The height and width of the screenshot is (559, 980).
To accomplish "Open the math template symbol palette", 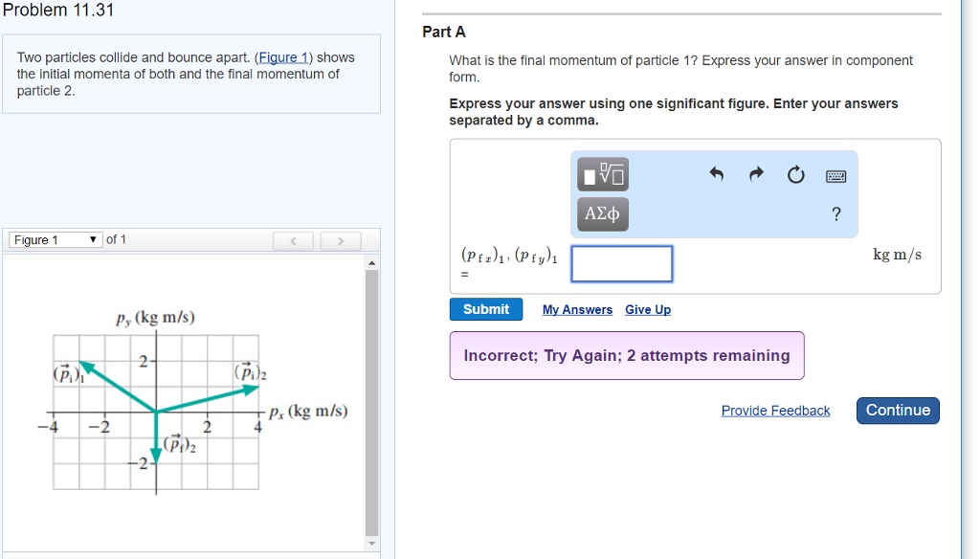I will point(601,174).
